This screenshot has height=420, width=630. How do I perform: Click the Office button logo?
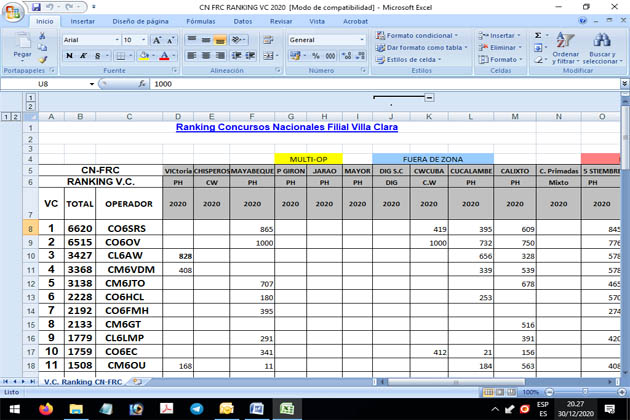(x=12, y=12)
